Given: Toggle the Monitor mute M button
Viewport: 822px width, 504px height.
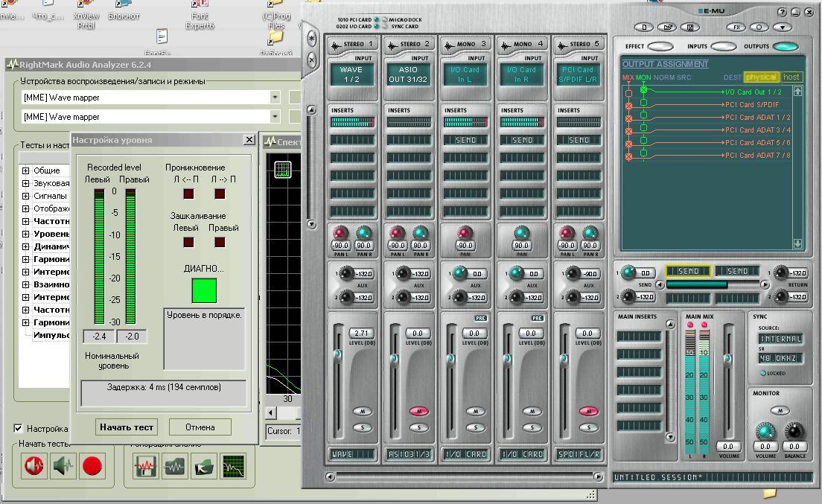Looking at the screenshot, I should click(x=780, y=411).
